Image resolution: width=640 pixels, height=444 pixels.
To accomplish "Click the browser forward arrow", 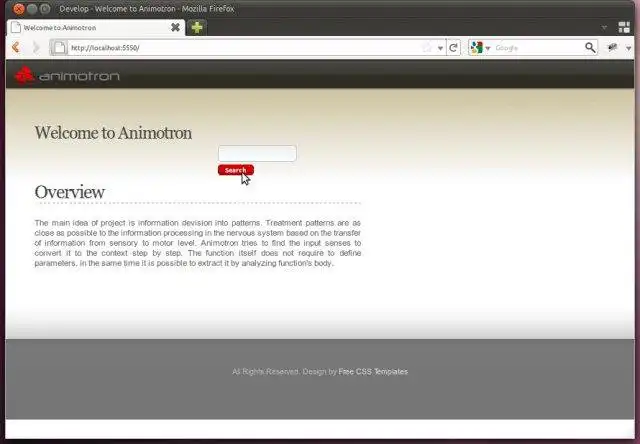I will pyautogui.click(x=36, y=48).
